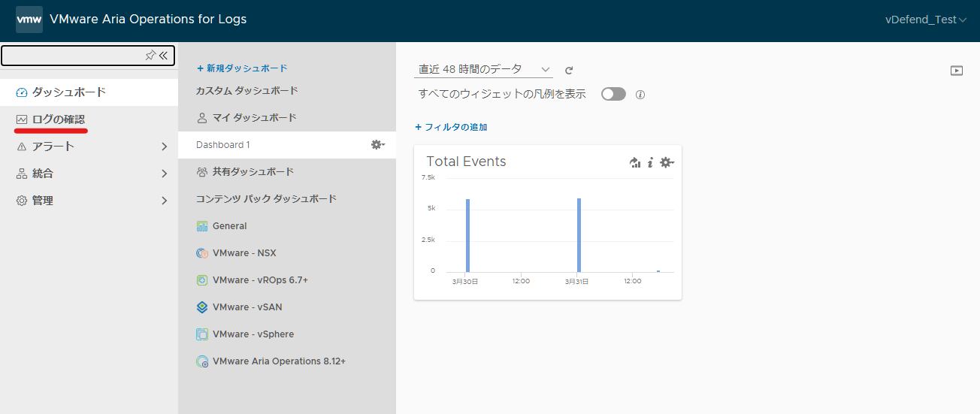Screen dimensions: 980x414
Task: Collapse sidebar with double-chevron icon
Action: click(163, 55)
